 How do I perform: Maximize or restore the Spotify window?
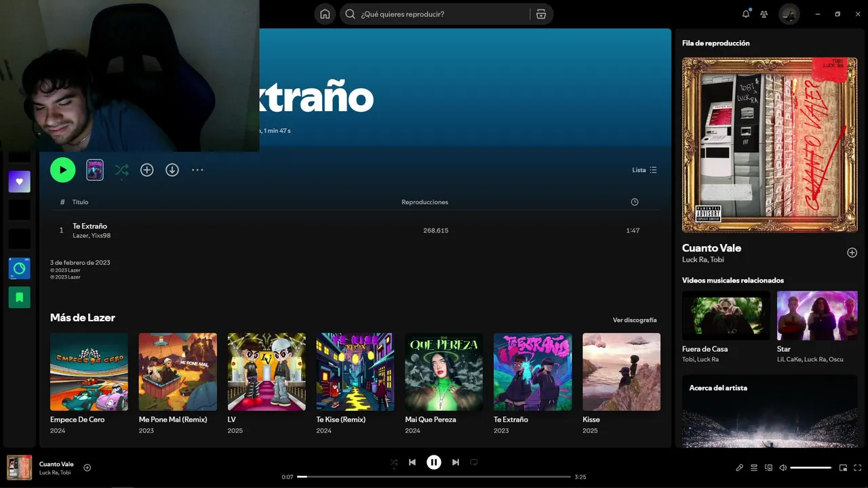coord(837,14)
